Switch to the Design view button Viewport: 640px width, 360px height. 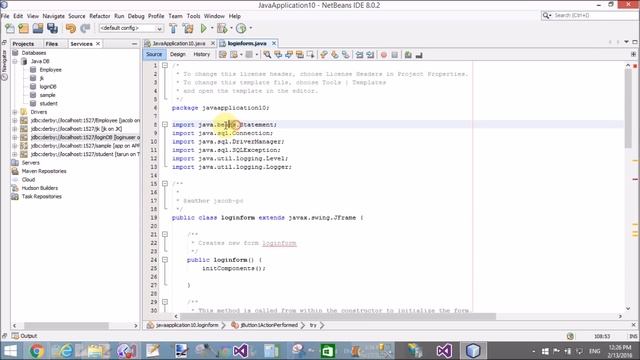(x=178, y=54)
